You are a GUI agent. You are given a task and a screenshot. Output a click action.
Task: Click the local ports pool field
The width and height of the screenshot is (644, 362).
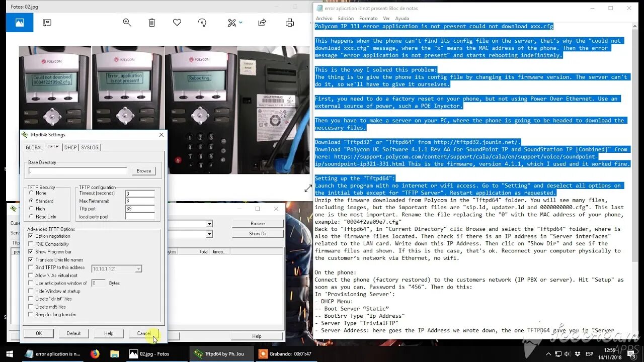point(140,217)
